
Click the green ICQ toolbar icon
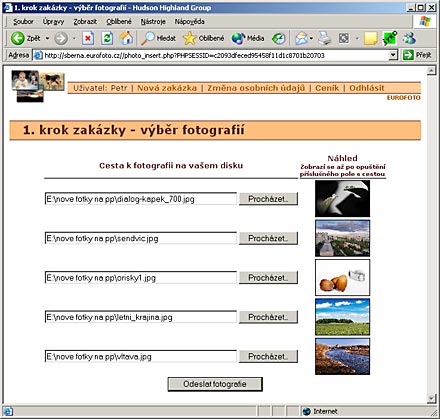pyautogui.click(x=390, y=38)
